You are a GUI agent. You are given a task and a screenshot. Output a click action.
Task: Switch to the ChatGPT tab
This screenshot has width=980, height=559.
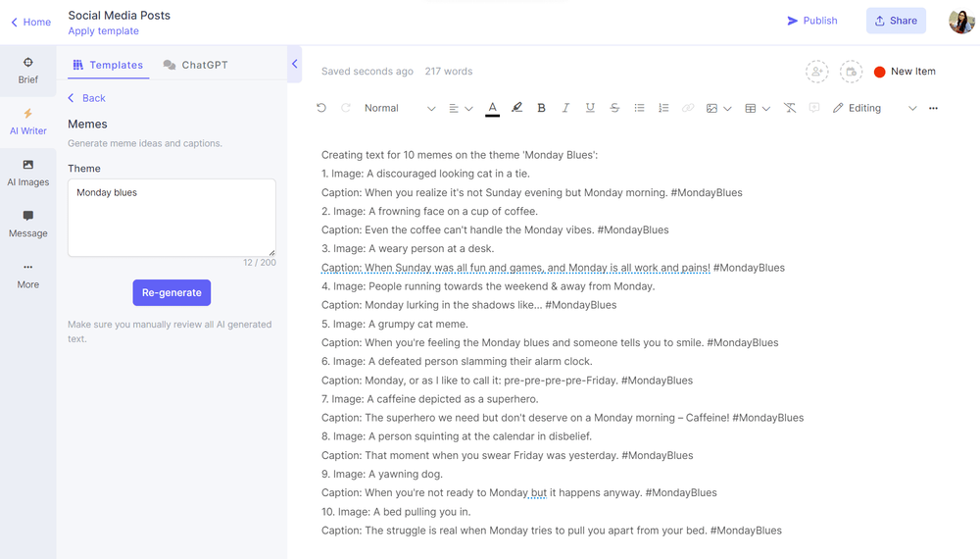point(196,65)
